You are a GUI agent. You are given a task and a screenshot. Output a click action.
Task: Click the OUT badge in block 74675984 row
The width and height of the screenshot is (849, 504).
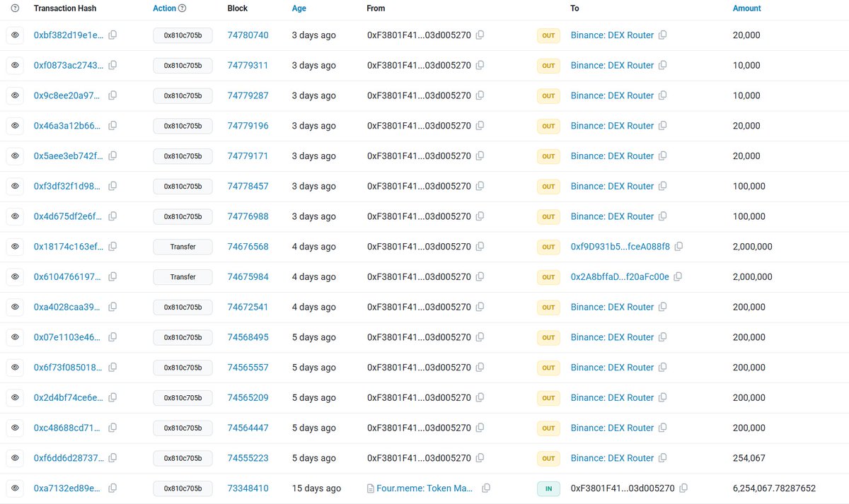pyautogui.click(x=548, y=277)
